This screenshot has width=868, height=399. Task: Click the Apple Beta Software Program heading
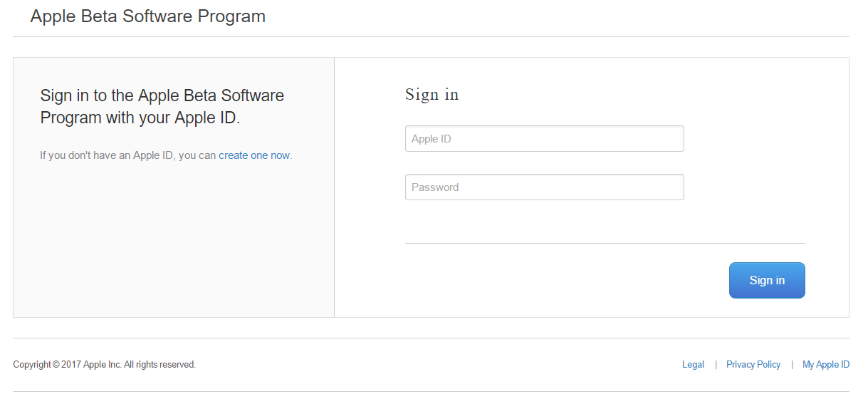148,16
